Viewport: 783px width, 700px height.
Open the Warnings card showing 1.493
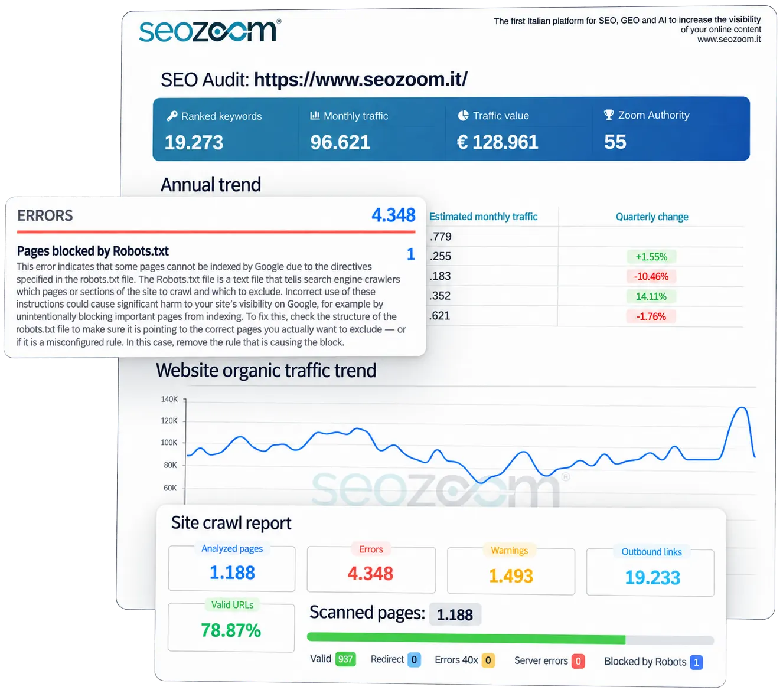511,571
